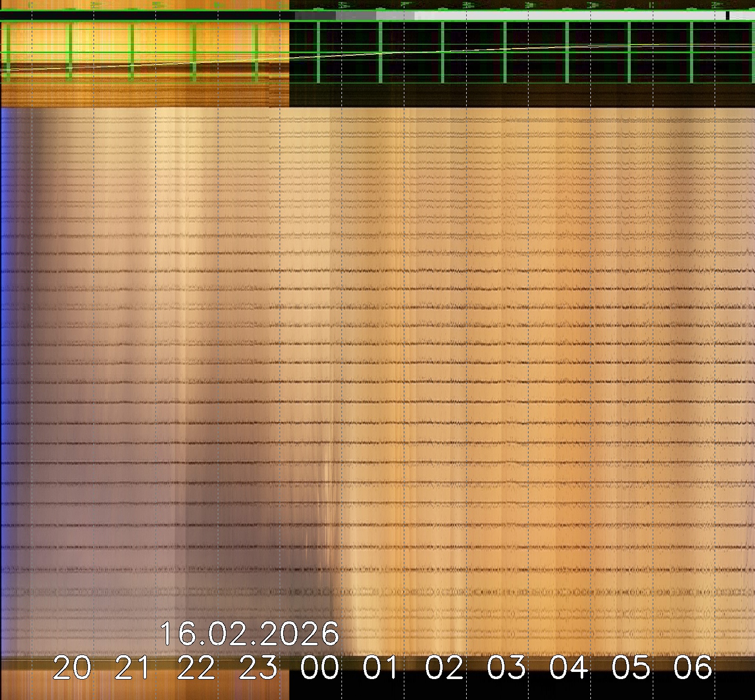Select the 22 hour label
The width and height of the screenshot is (755, 700).
[196, 668]
